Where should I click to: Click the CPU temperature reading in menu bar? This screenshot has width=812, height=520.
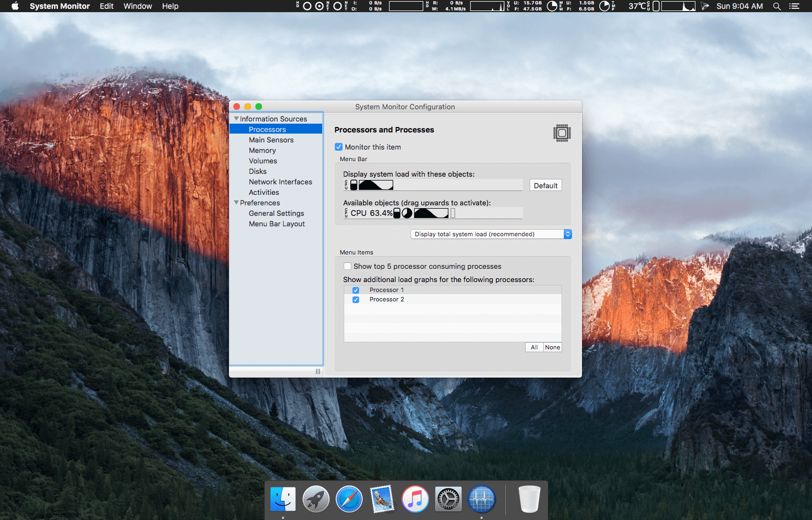tap(637, 6)
